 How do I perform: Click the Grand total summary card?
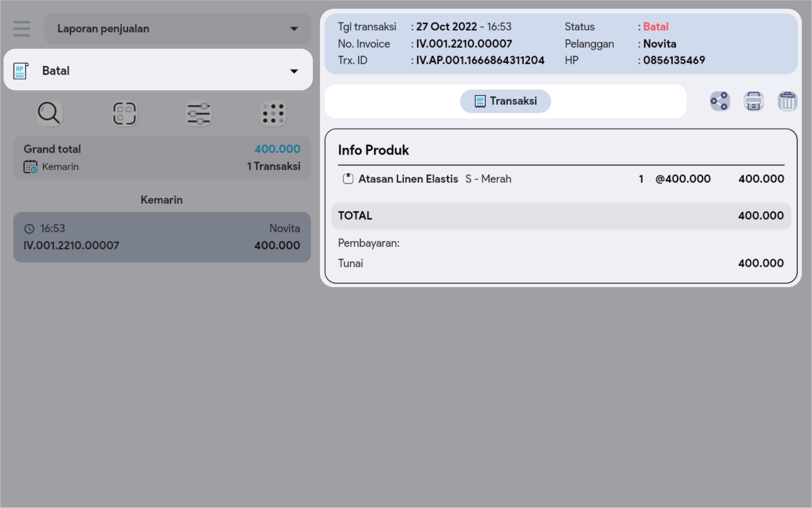pyautogui.click(x=162, y=158)
